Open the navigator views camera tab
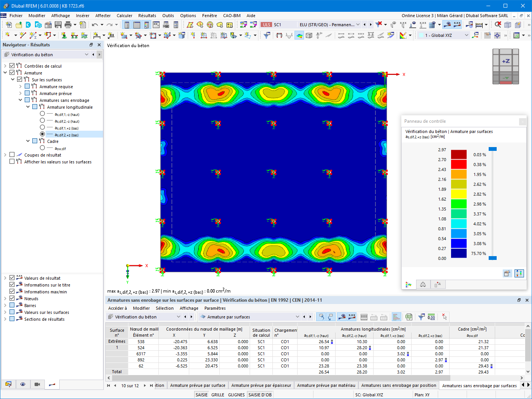The width and height of the screenshot is (532, 399). tap(37, 384)
